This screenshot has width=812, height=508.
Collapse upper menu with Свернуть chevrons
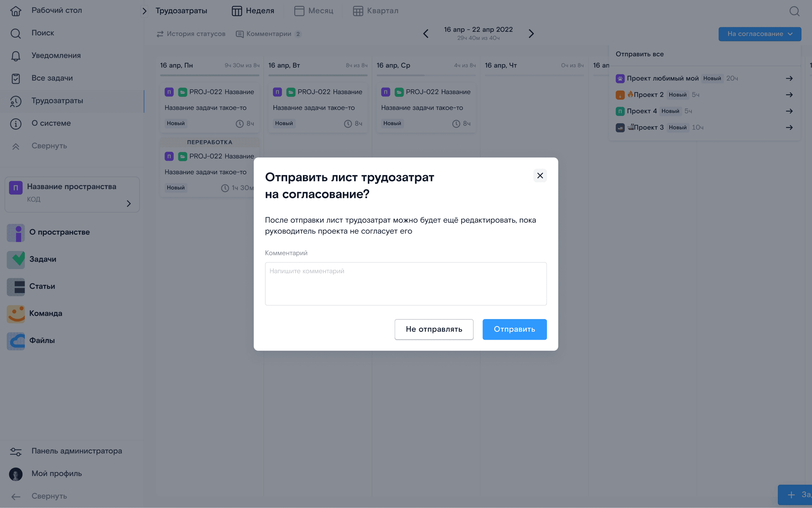click(x=15, y=146)
